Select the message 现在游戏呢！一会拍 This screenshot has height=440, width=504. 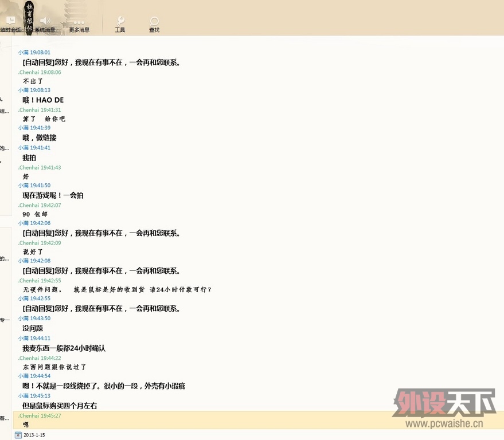click(53, 195)
